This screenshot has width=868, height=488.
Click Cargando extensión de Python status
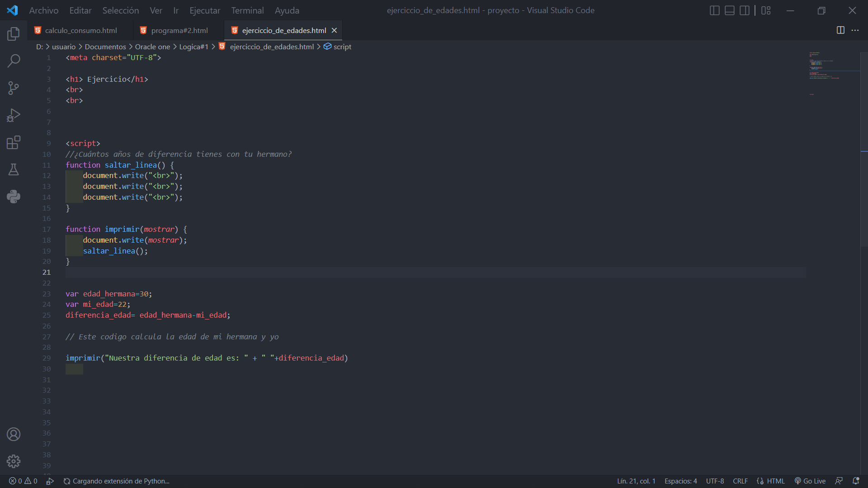click(x=117, y=481)
